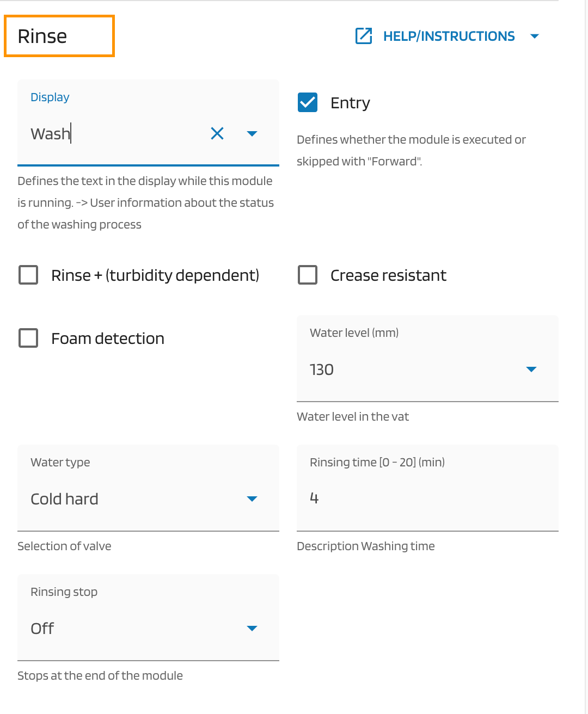Click the Water type dropdown caret
The width and height of the screenshot is (588, 714).
point(252,498)
